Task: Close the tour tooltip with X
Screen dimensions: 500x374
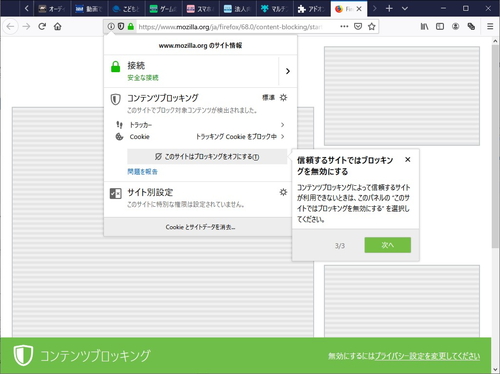Action: click(x=408, y=160)
